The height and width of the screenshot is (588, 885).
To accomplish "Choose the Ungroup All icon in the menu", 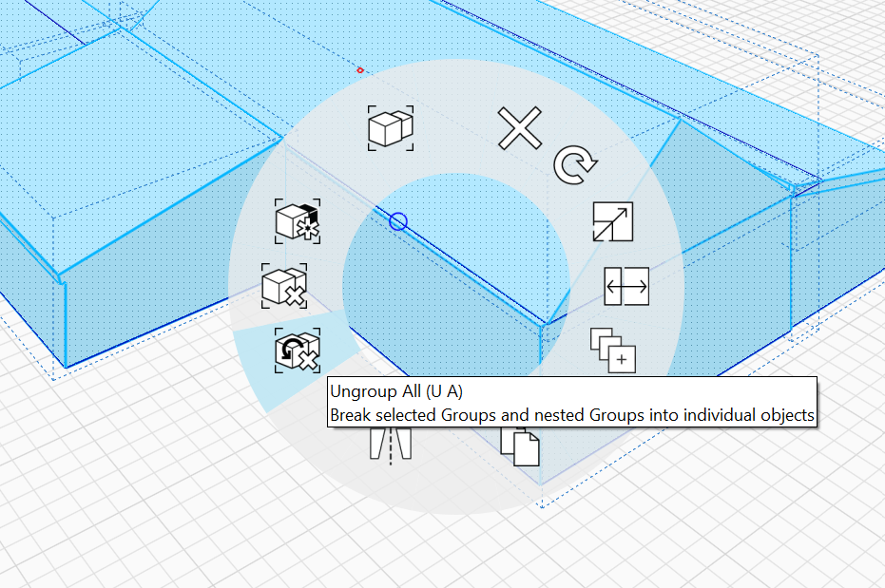I will coord(296,349).
